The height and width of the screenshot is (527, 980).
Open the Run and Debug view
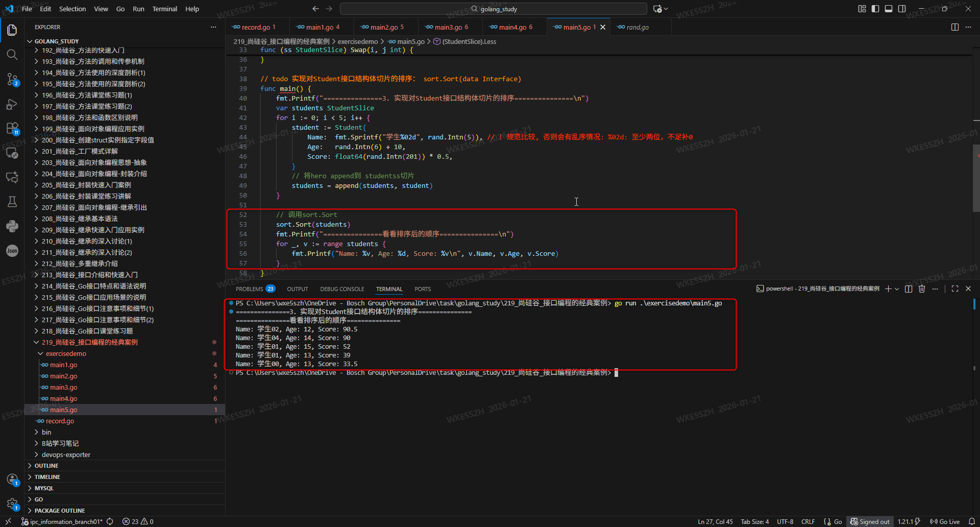12,104
